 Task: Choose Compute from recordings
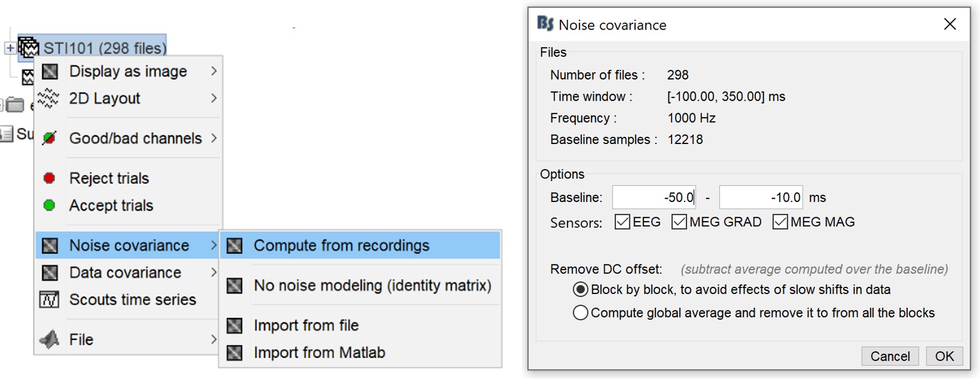click(341, 246)
